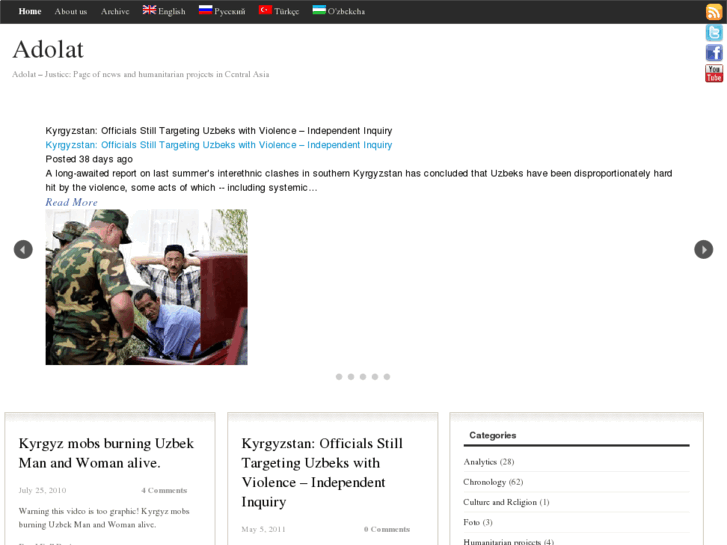Open the Chronology (62) category

493,482
